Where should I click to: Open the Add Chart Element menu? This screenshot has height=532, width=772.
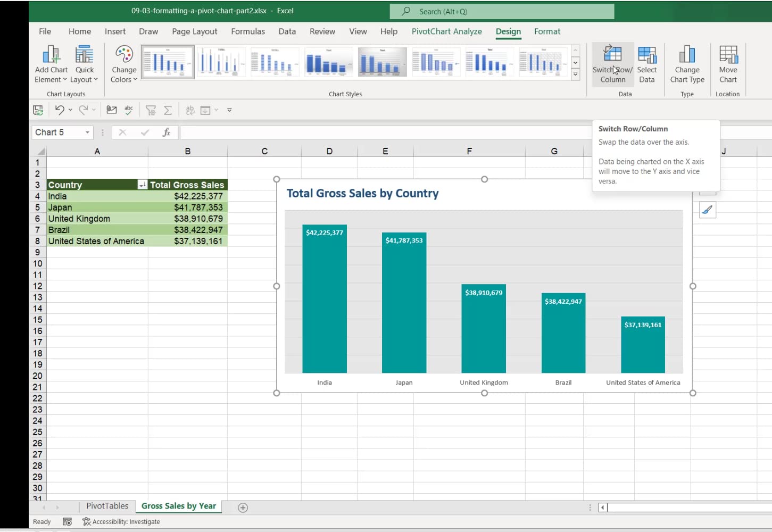coord(51,64)
